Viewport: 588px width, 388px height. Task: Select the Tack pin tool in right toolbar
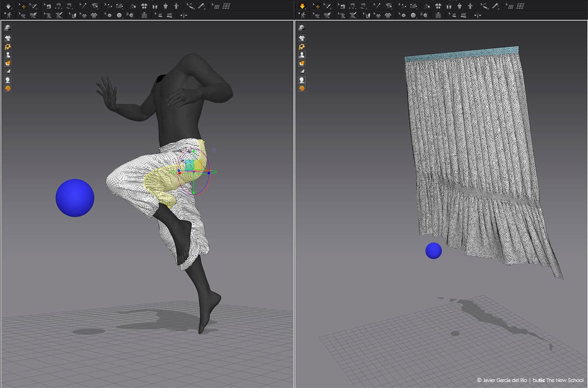coord(376,6)
